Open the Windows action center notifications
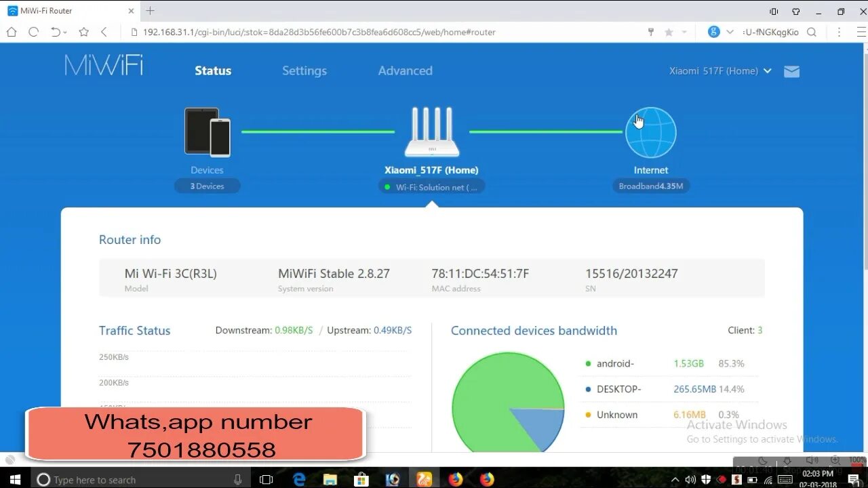The image size is (868, 488). (x=854, y=479)
